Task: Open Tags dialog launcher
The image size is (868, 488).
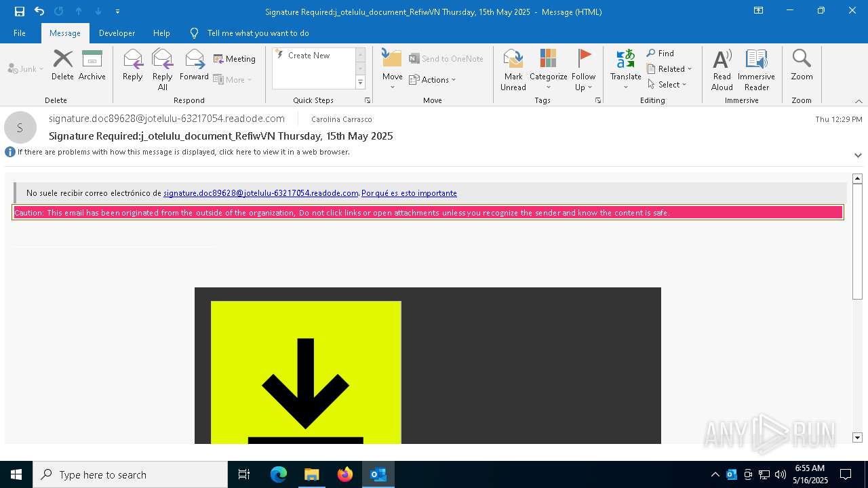Action: click(x=598, y=100)
